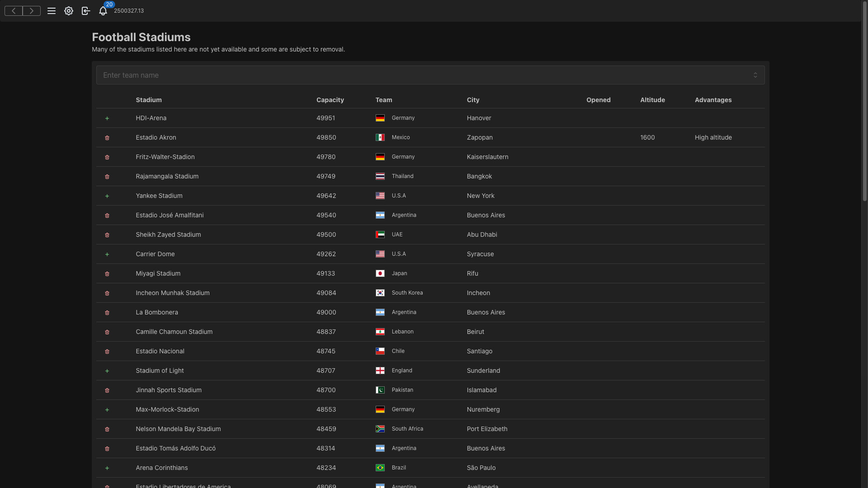Click the back navigation arrow
The width and height of the screenshot is (868, 488).
tap(13, 11)
